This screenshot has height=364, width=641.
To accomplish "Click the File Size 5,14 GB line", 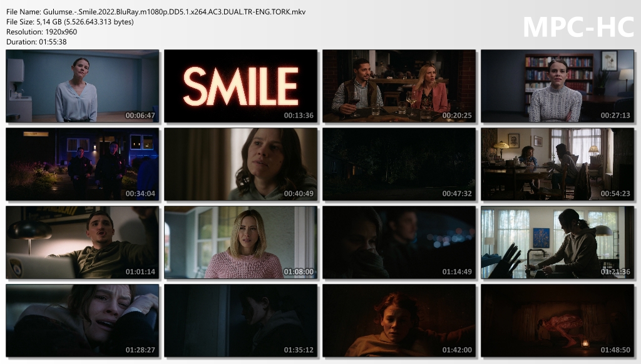I will [x=70, y=22].
